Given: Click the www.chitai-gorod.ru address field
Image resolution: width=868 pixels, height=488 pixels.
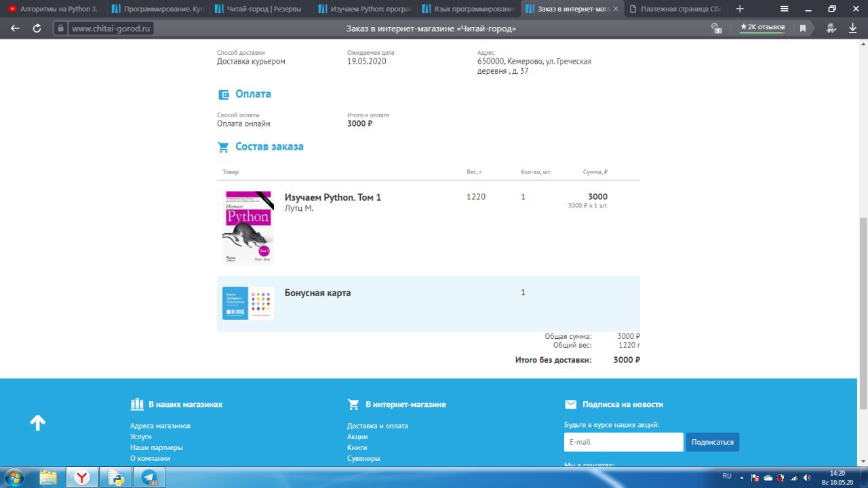Looking at the screenshot, I should click(x=112, y=28).
